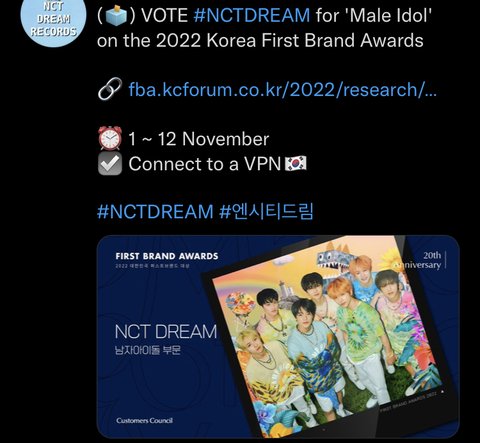Click the 20th anniversary badge in card
Screen dimensions: 480x443
coord(420,260)
